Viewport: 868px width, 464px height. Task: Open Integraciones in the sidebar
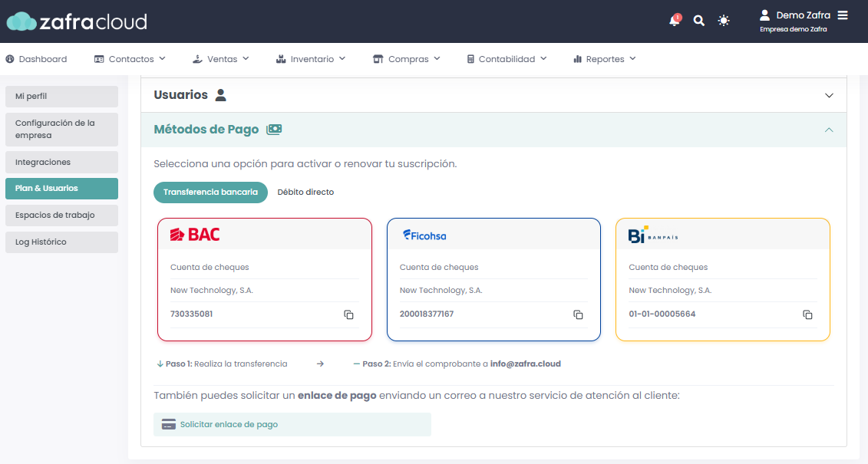coord(61,162)
